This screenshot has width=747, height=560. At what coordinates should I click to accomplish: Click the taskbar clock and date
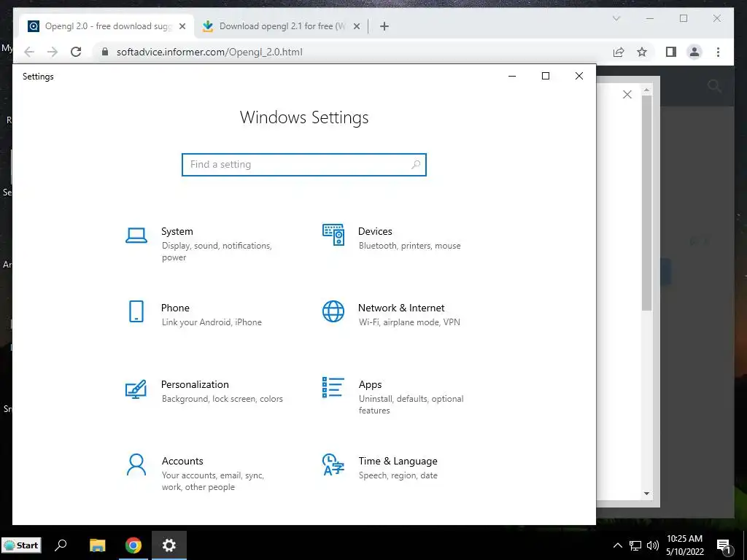pyautogui.click(x=684, y=545)
